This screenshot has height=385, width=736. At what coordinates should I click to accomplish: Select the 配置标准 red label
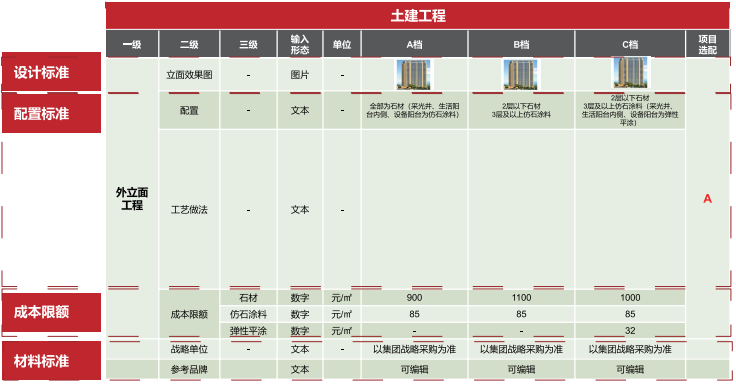coord(51,113)
